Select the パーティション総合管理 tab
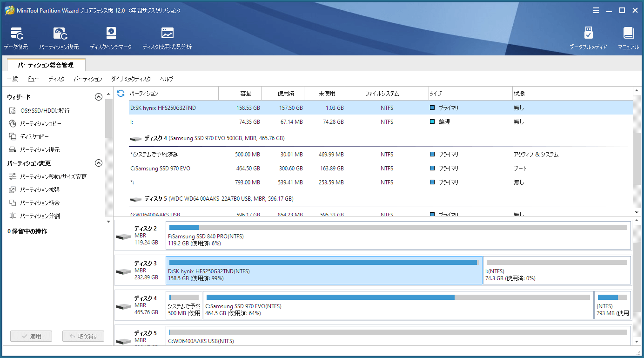 coord(46,65)
